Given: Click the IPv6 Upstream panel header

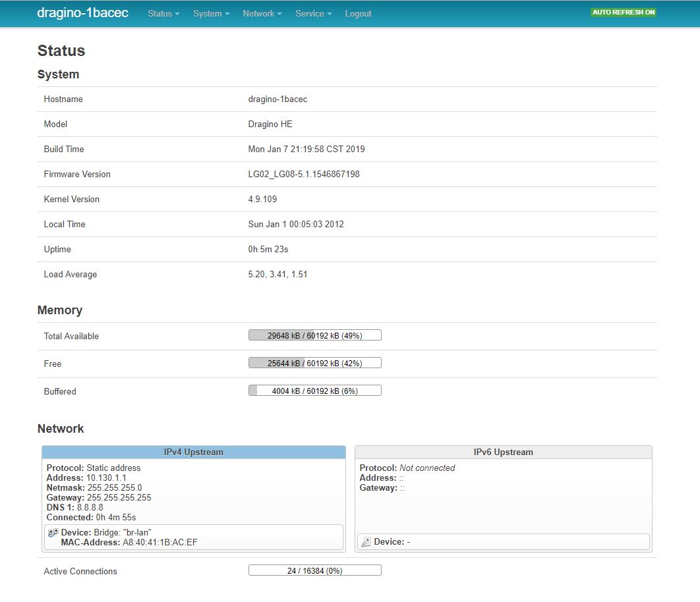Looking at the screenshot, I should point(503,452).
